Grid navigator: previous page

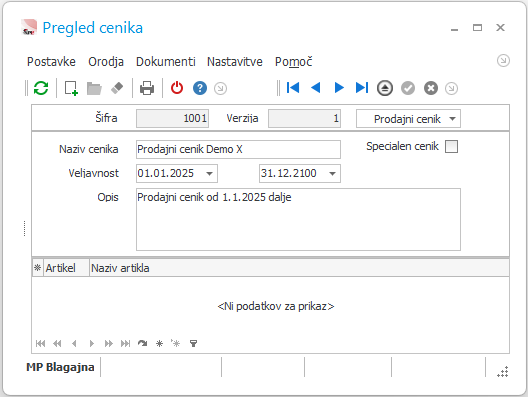57,343
